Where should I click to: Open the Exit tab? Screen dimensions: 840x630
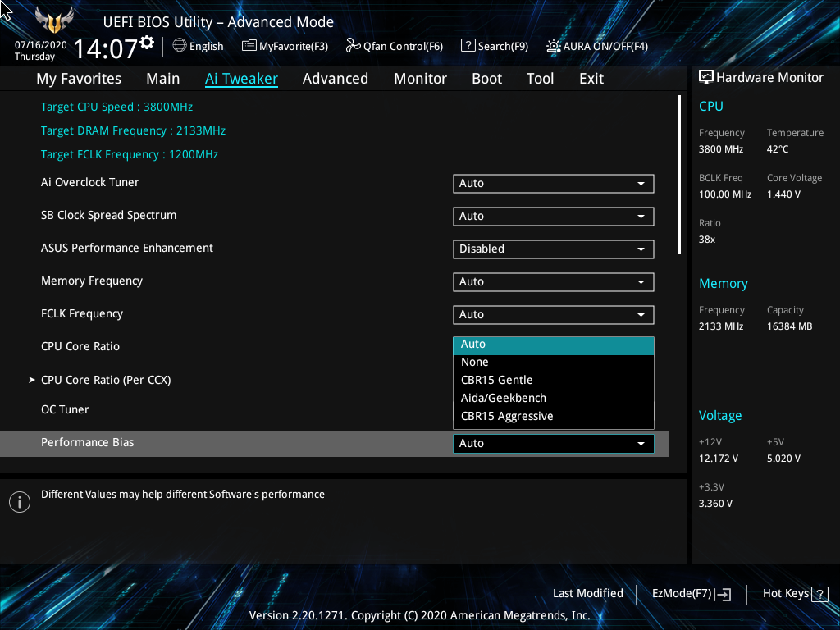pyautogui.click(x=591, y=79)
